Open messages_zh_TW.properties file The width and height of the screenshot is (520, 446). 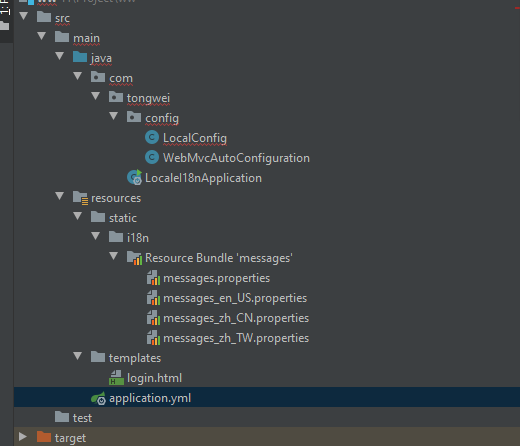tap(236, 338)
